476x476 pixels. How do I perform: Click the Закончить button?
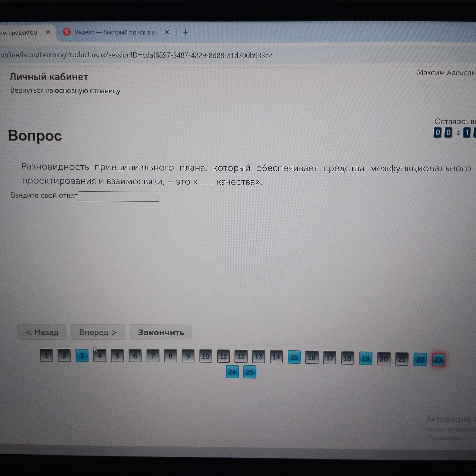[161, 333]
